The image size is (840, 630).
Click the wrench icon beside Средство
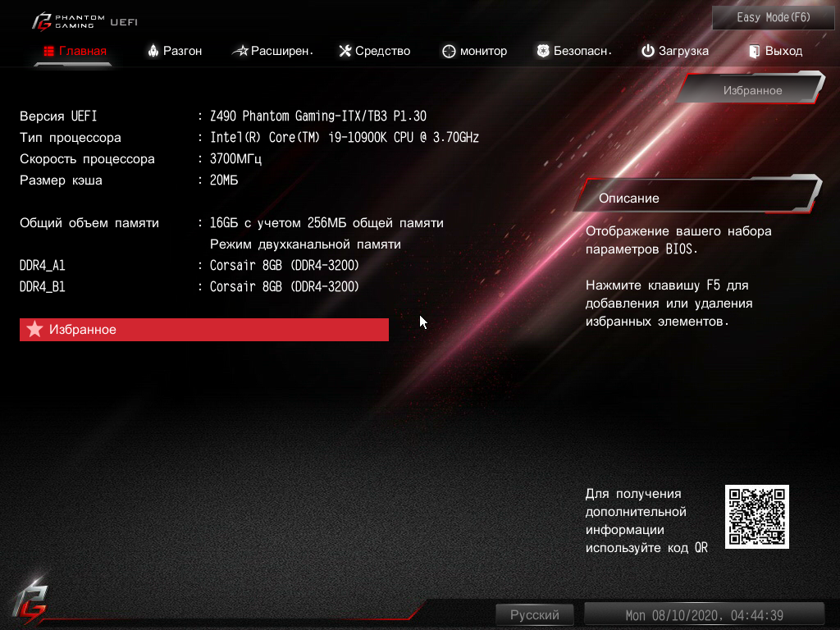coord(345,51)
